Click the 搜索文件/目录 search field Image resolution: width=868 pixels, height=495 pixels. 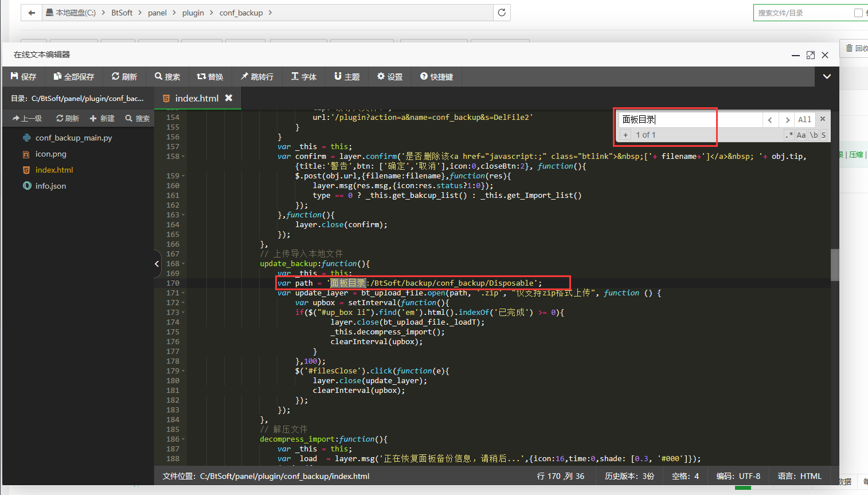(803, 13)
